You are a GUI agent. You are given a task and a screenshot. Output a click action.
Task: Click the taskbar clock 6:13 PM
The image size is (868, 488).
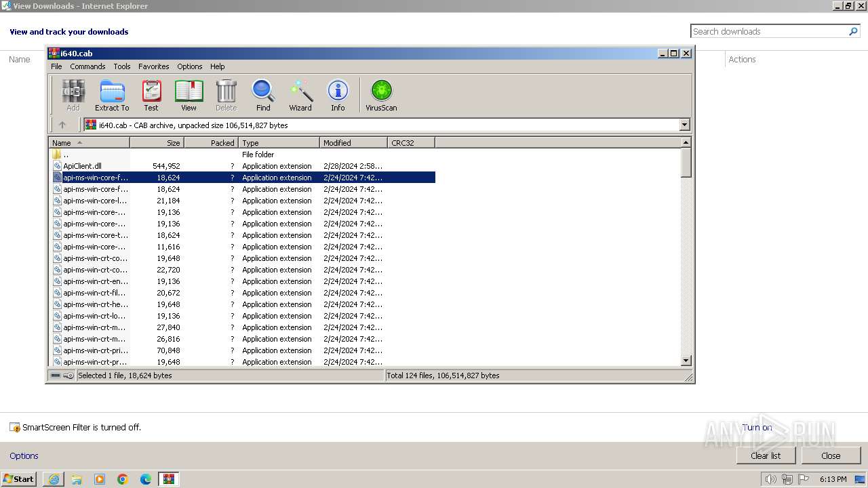pyautogui.click(x=833, y=479)
